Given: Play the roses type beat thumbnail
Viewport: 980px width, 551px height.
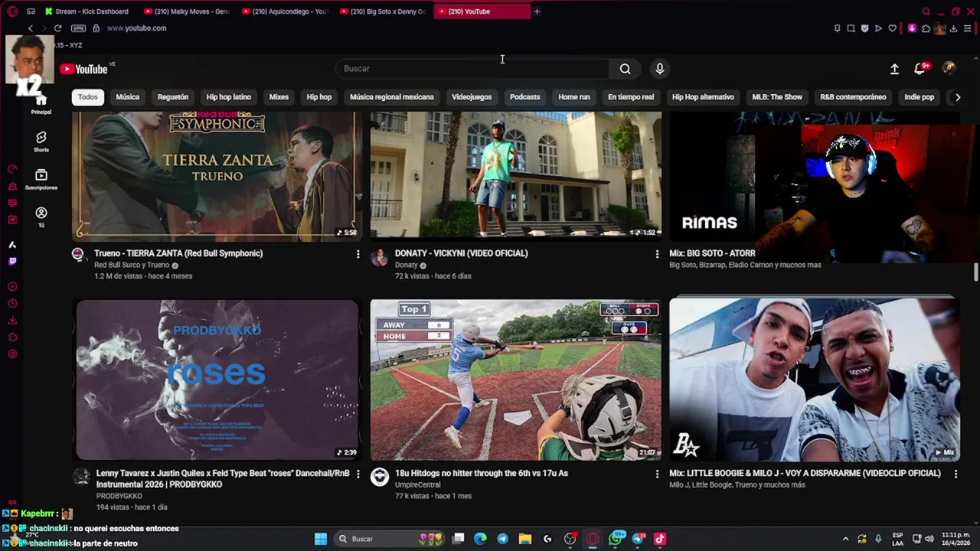Looking at the screenshot, I should coord(217,380).
